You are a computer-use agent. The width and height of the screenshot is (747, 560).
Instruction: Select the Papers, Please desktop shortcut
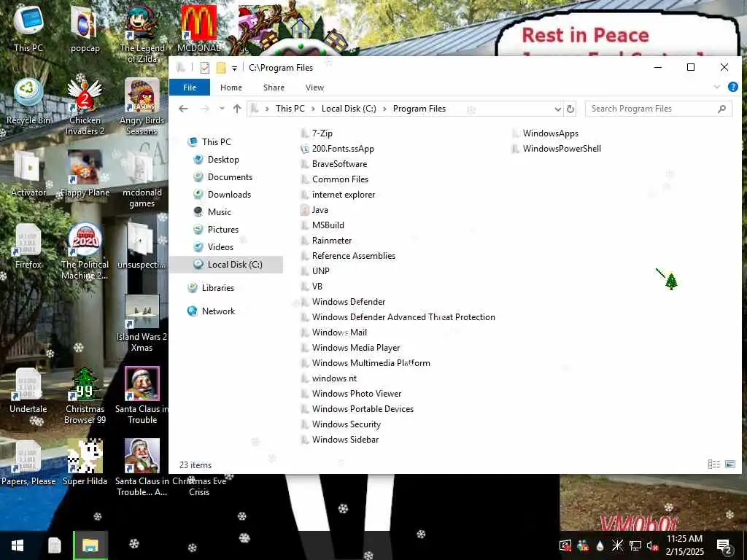[x=28, y=463]
